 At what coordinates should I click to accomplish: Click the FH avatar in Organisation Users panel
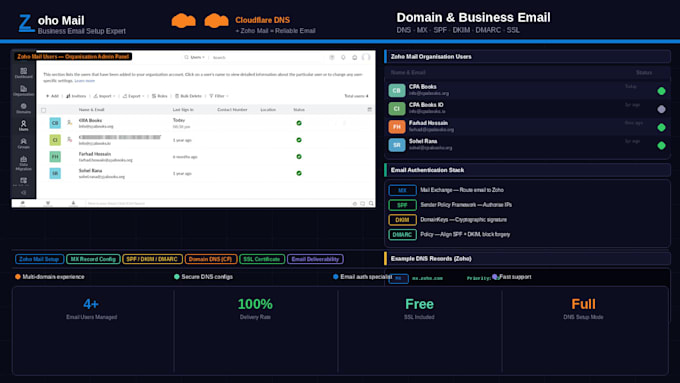pyautogui.click(x=397, y=127)
